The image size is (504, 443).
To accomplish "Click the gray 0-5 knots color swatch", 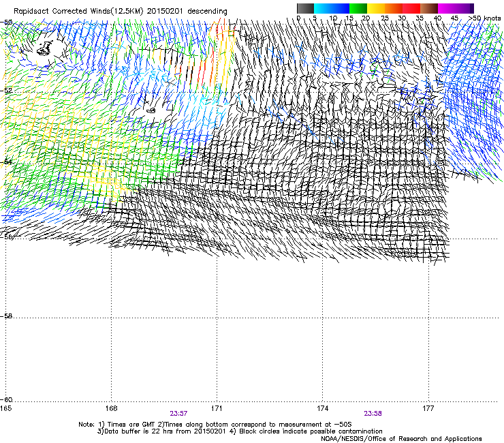I will (x=305, y=8).
